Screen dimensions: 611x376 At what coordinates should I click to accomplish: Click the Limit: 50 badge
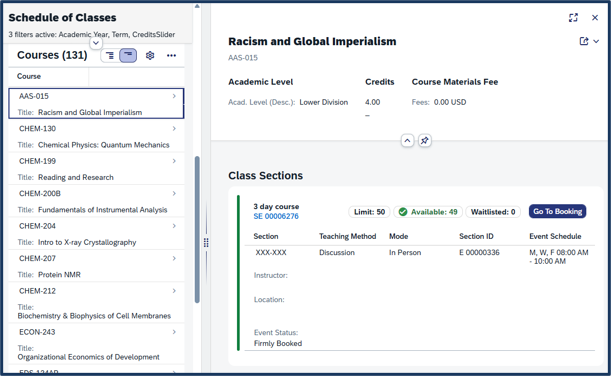click(369, 212)
